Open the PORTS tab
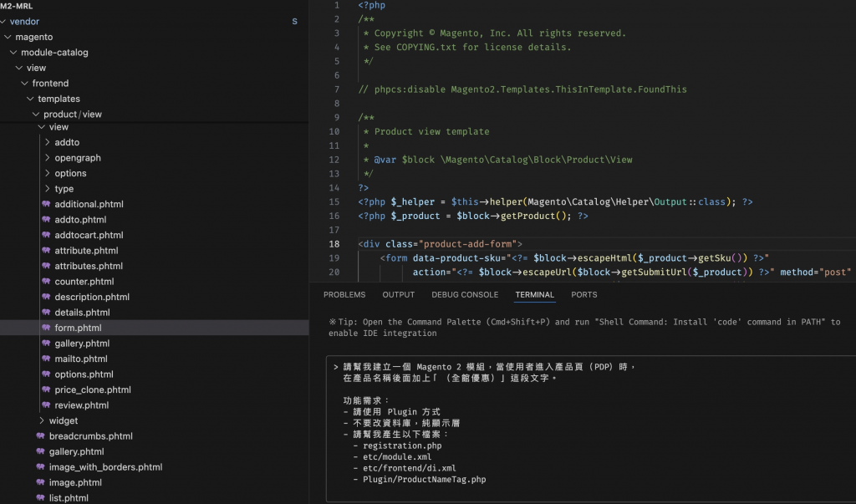The height and width of the screenshot is (504, 856). pyautogui.click(x=584, y=295)
